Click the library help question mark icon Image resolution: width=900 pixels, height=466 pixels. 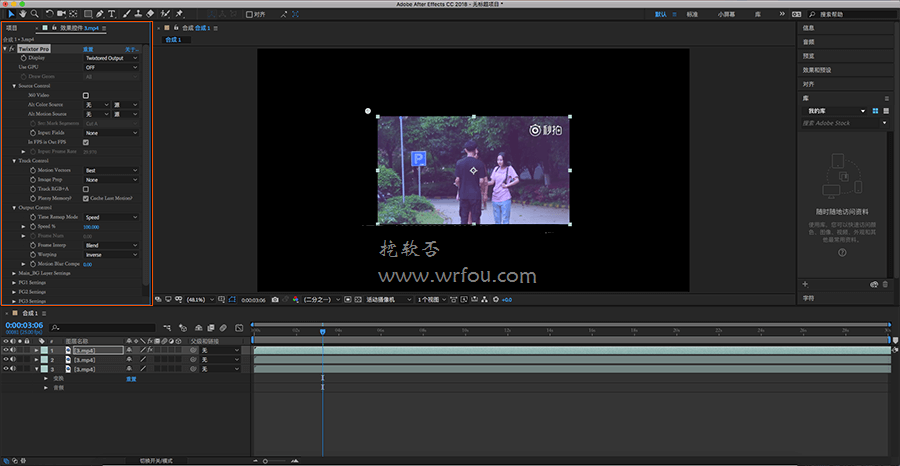(842, 253)
